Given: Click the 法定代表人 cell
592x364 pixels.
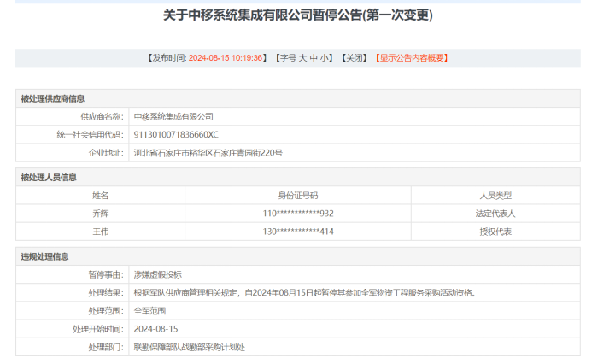Looking at the screenshot, I should tap(495, 214).
